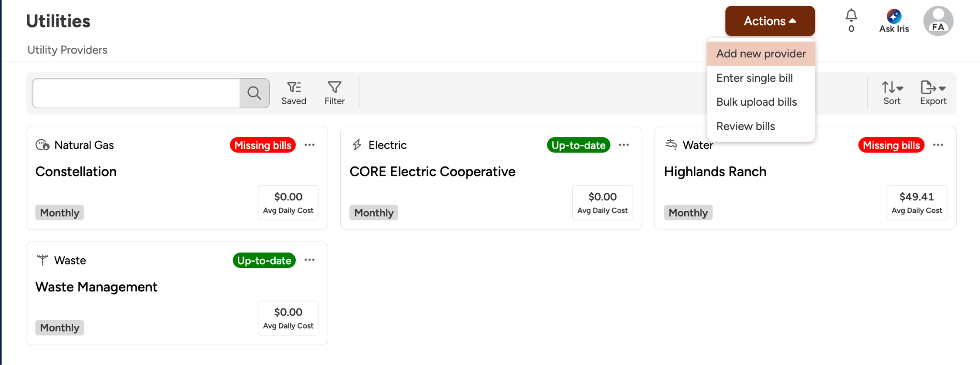Open Waste Management card more options

[310, 260]
